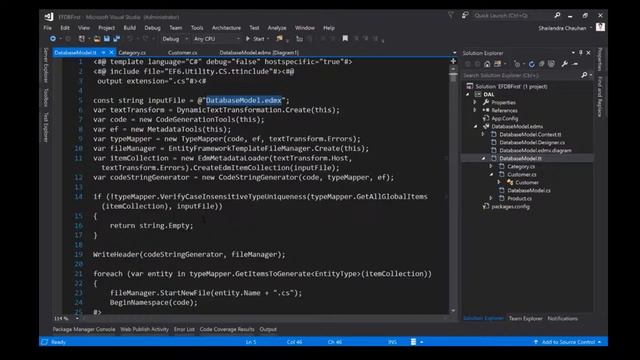Open the Build menu

click(x=129, y=28)
